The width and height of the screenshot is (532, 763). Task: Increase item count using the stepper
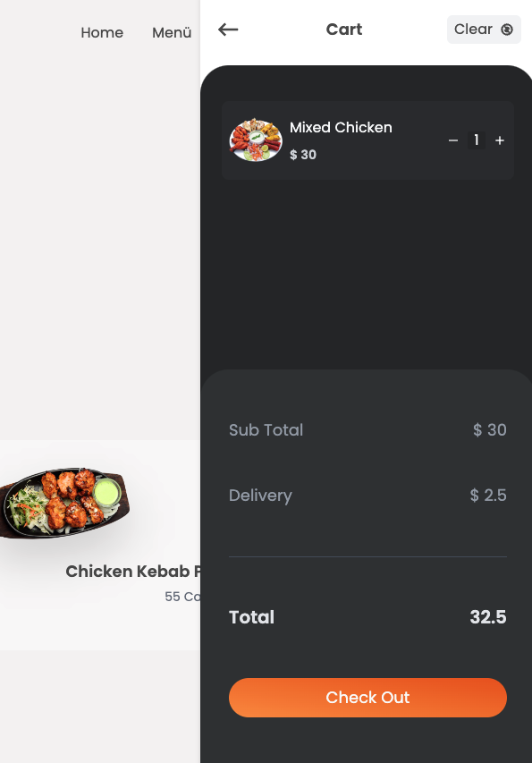point(499,140)
